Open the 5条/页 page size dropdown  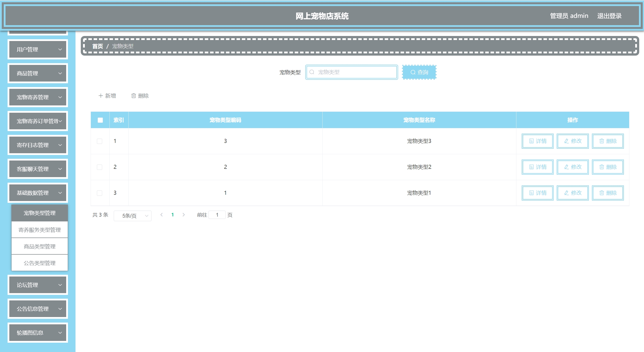[x=132, y=216]
